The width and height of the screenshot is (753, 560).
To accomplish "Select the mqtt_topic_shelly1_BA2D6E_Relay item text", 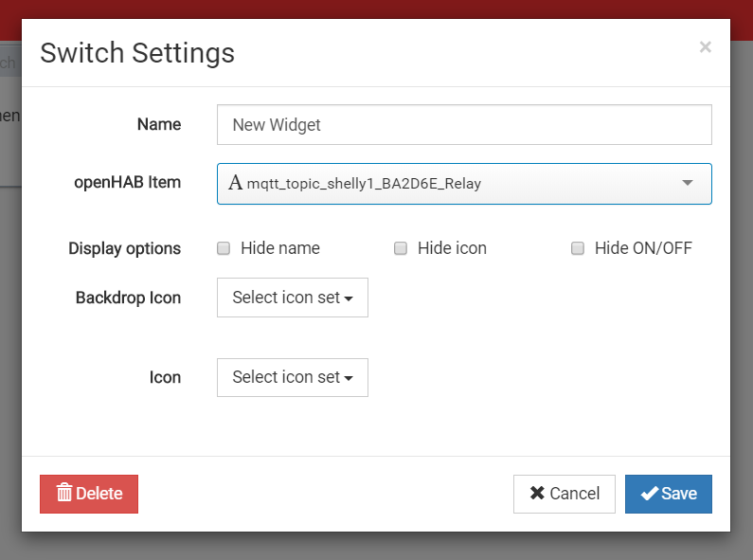I will pyautogui.click(x=364, y=184).
